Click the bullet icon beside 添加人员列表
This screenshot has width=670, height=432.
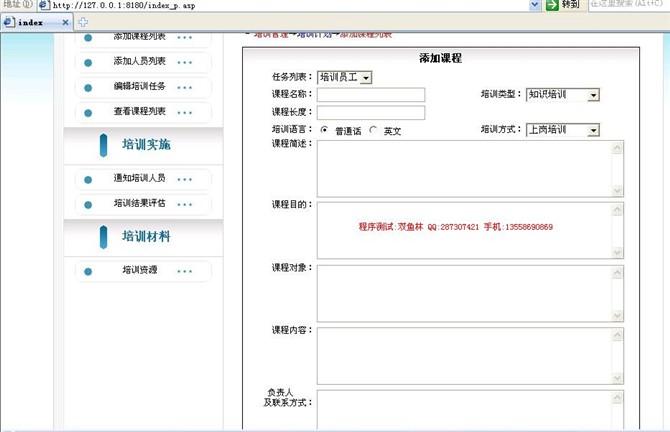click(88, 63)
